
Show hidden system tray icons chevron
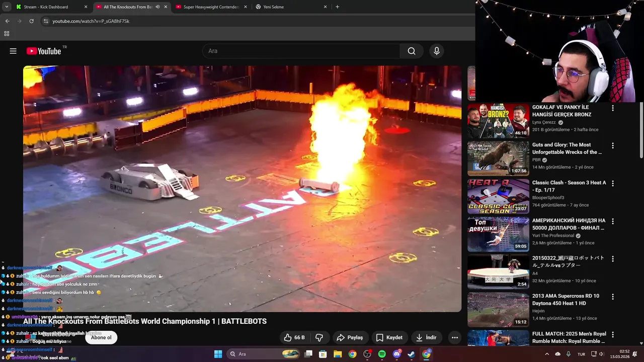pos(547,354)
